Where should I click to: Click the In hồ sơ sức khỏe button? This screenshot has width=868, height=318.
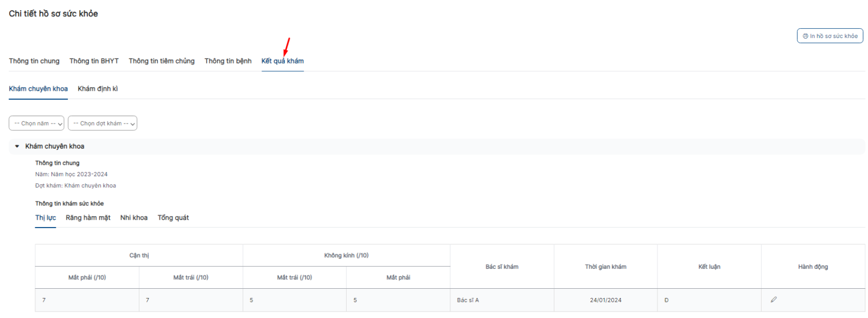click(x=830, y=36)
